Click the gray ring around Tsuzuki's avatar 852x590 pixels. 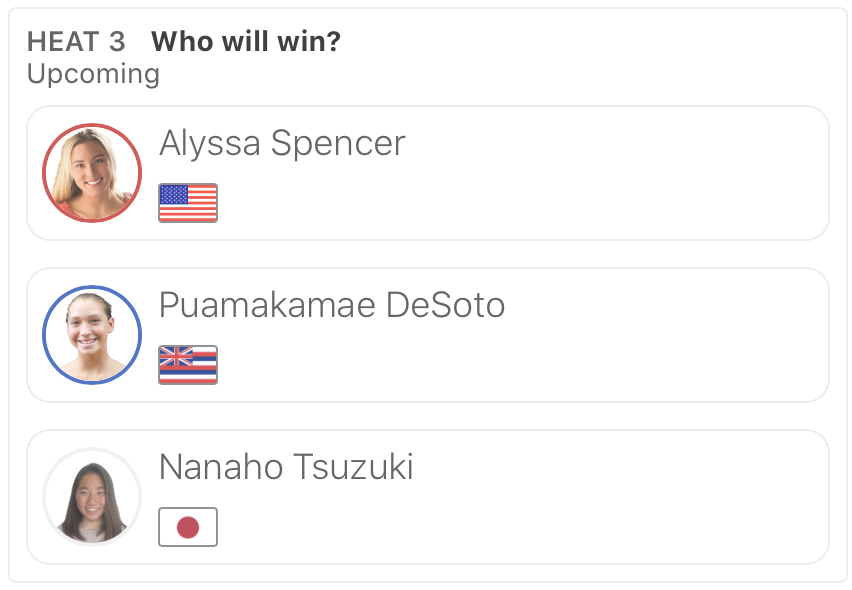pyautogui.click(x=45, y=497)
